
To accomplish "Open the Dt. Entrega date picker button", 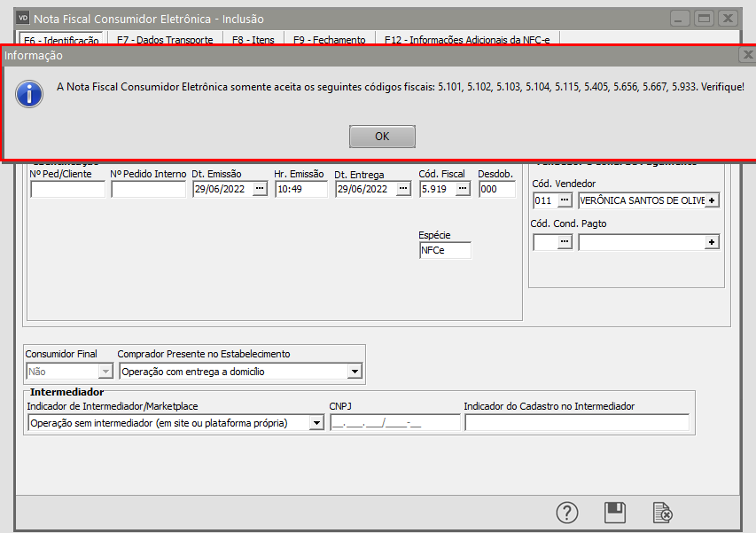I will point(403,189).
